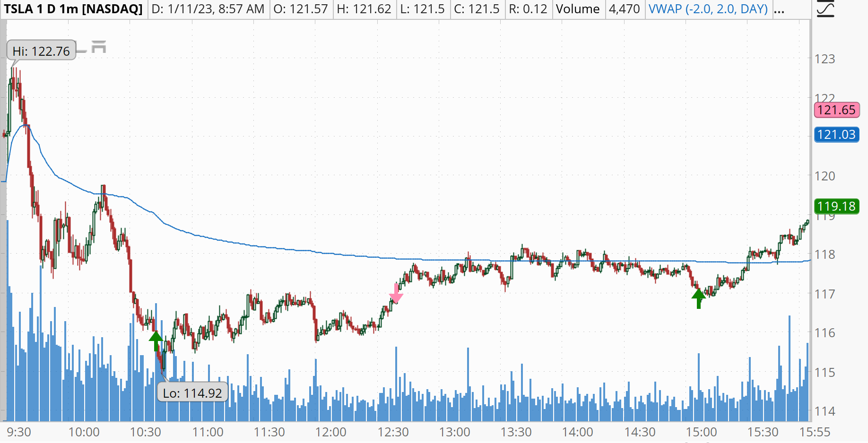
Task: Click the 9:30 time axis label
Action: 19,432
